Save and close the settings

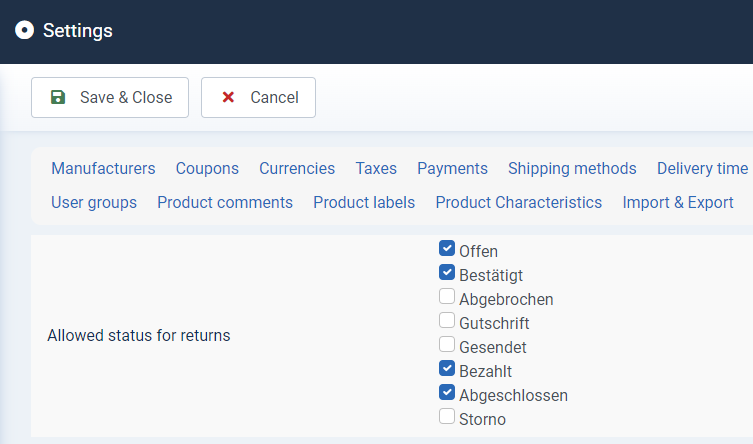[110, 97]
